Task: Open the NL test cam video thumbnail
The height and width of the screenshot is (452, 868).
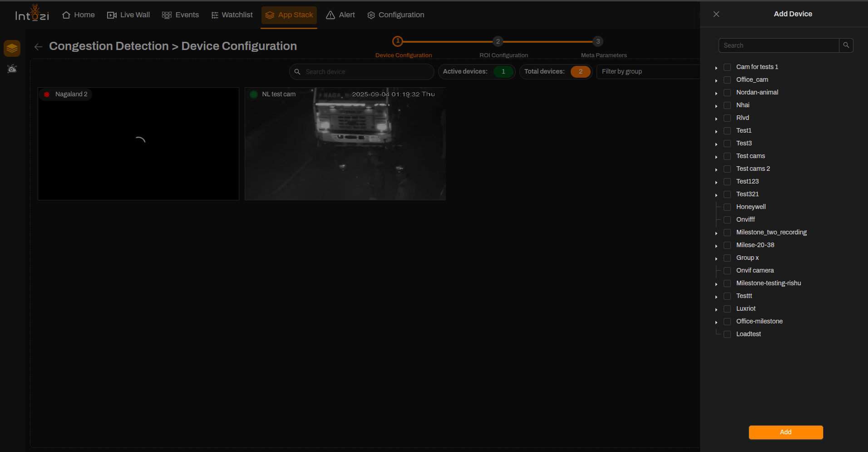Action: coord(345,144)
